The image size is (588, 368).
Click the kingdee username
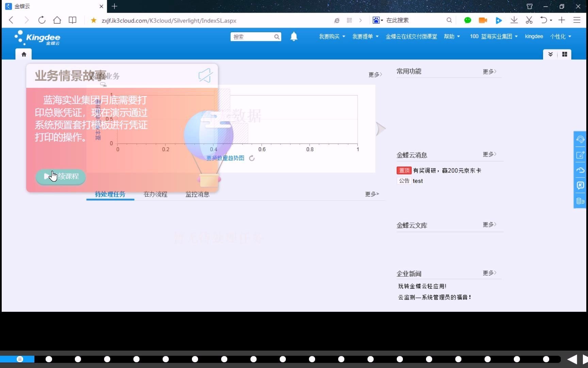click(534, 36)
